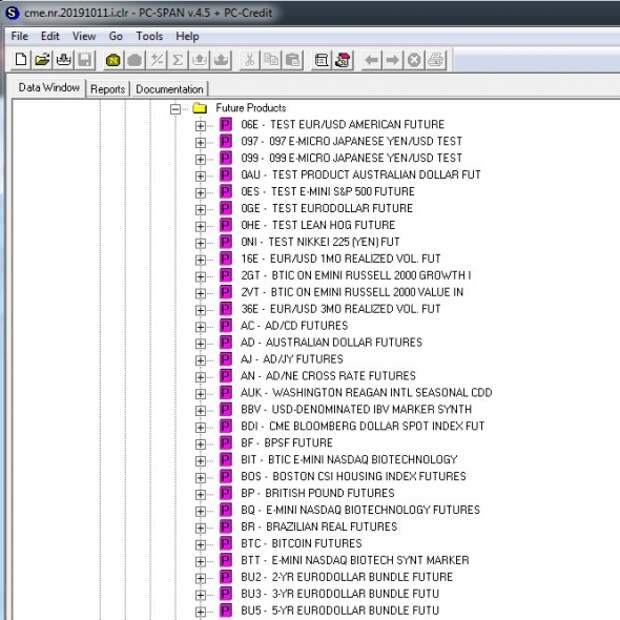Screen dimensions: 620x620
Task: Select 36E EUR/USD 3MO REALIZED VOL row
Action: point(340,308)
